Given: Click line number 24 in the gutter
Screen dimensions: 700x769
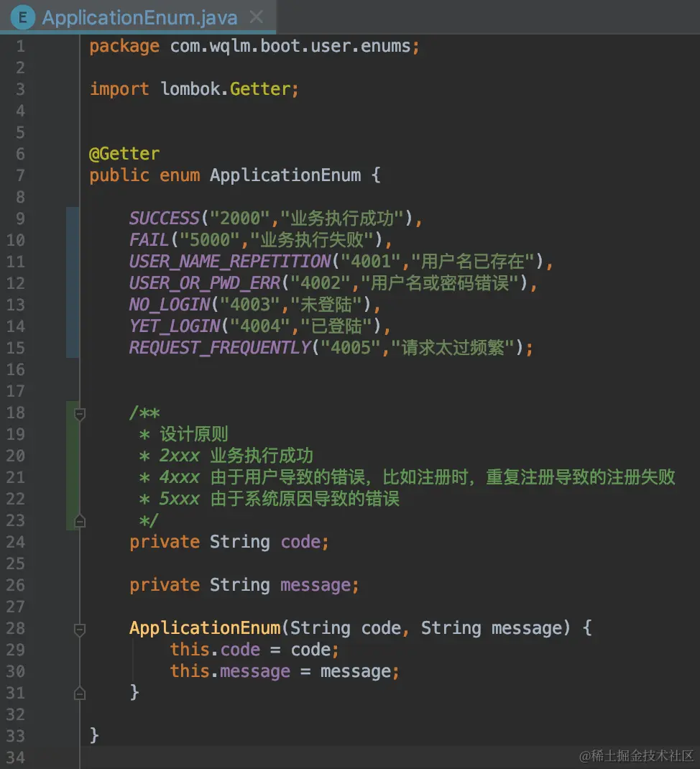Looking at the screenshot, I should point(15,542).
